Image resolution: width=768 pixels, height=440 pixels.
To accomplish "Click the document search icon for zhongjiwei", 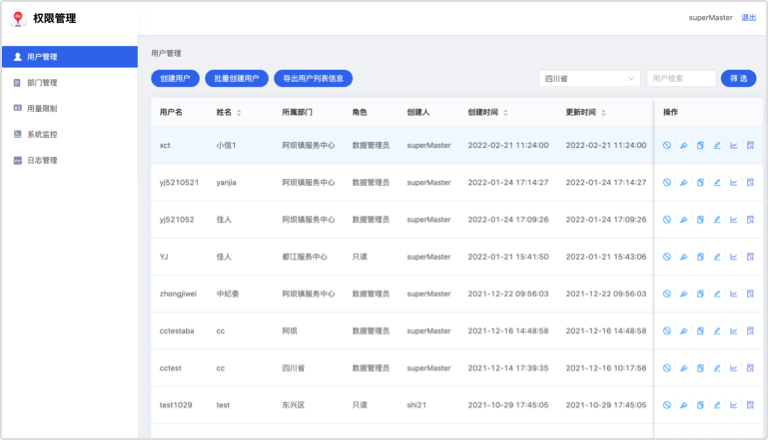I will pyautogui.click(x=750, y=294).
